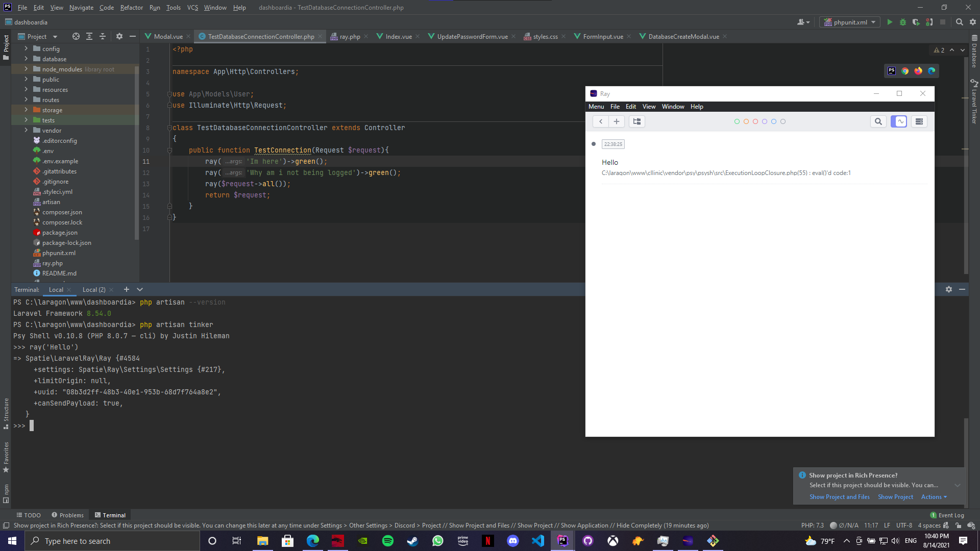The width and height of the screenshot is (980, 551).
Task: Toggle Ray blue color filter
Action: point(774,121)
